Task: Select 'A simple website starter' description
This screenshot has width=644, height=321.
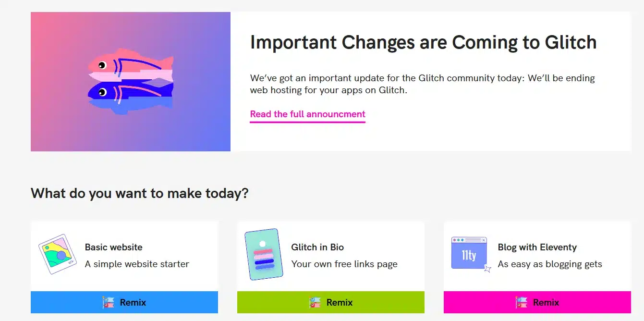Action: 137,264
